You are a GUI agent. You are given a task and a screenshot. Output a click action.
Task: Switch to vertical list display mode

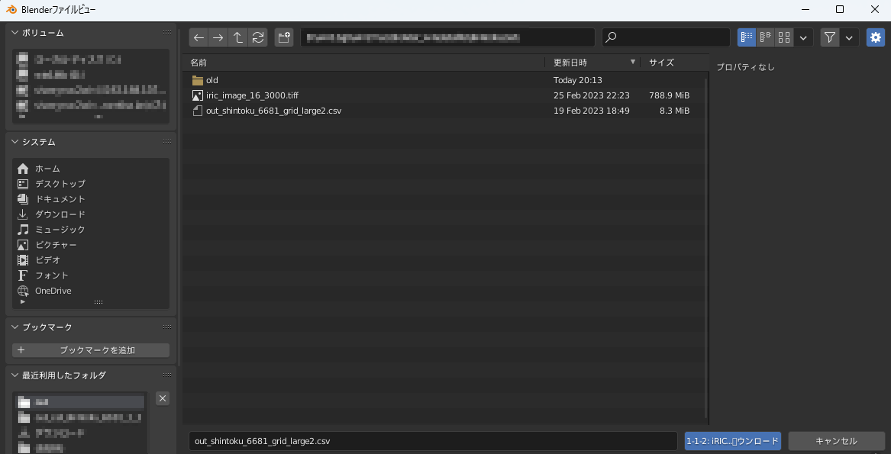click(746, 38)
